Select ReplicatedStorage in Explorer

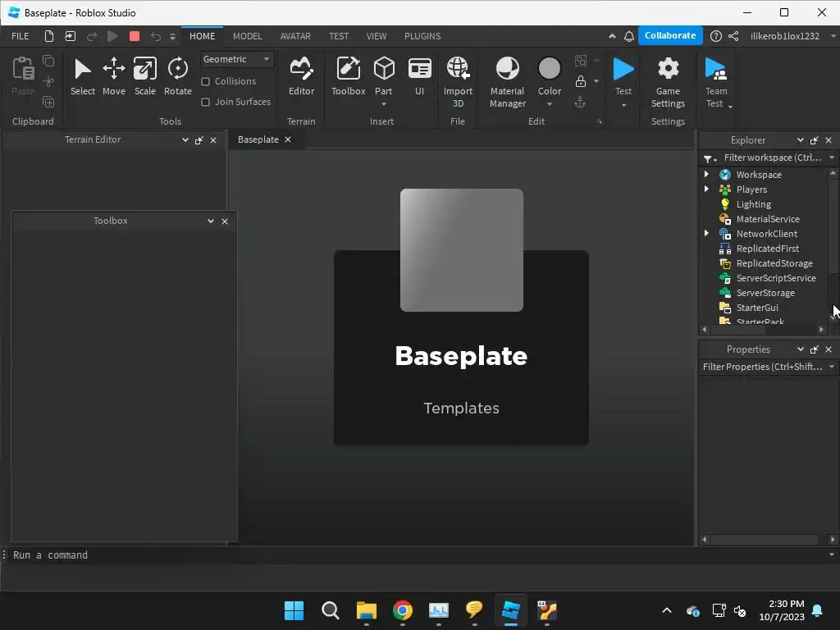(x=774, y=262)
